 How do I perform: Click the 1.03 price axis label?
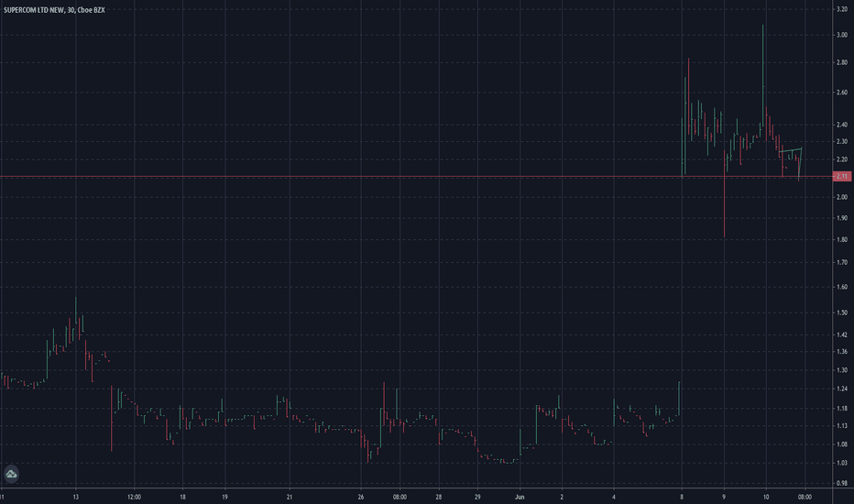[x=841, y=463]
